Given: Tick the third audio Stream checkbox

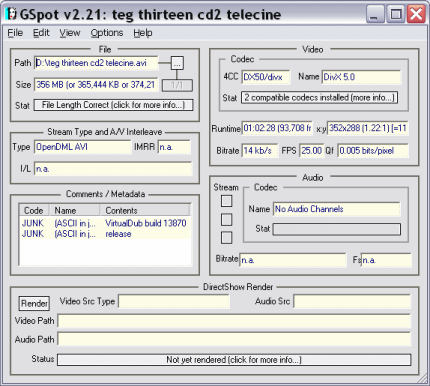Looking at the screenshot, I should tap(227, 238).
